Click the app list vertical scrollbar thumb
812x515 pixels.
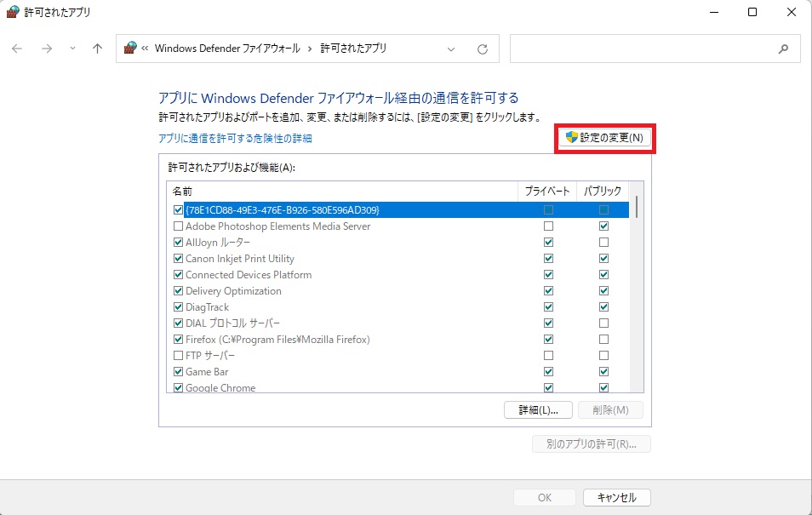pyautogui.click(x=637, y=207)
